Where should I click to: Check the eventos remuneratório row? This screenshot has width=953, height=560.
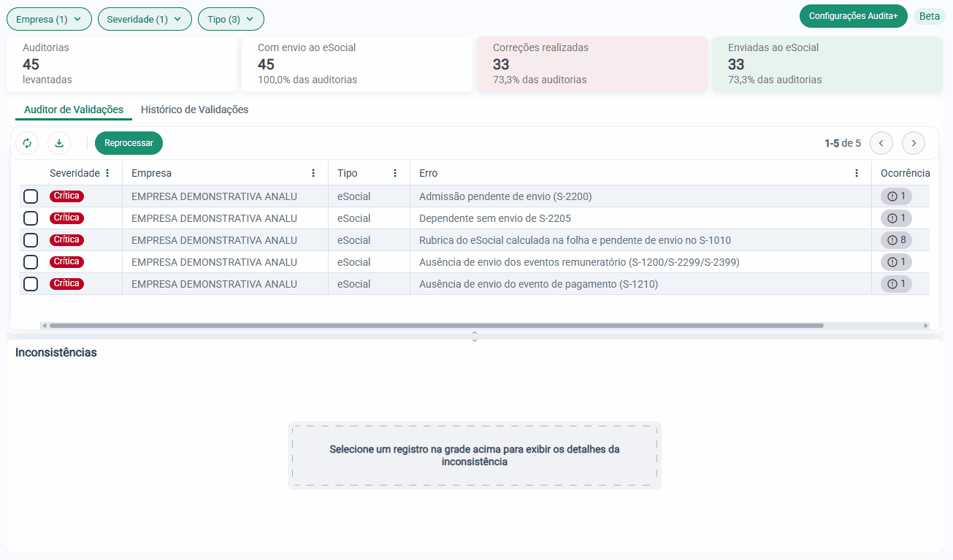coord(31,262)
